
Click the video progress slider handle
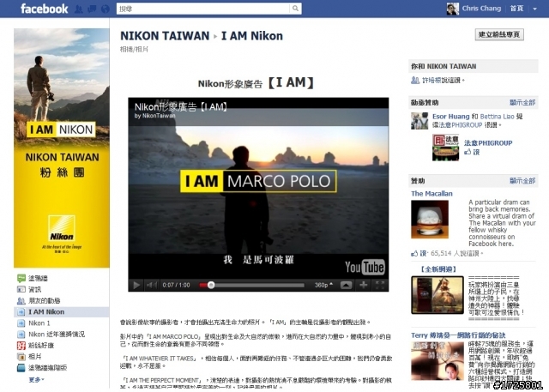(x=211, y=286)
